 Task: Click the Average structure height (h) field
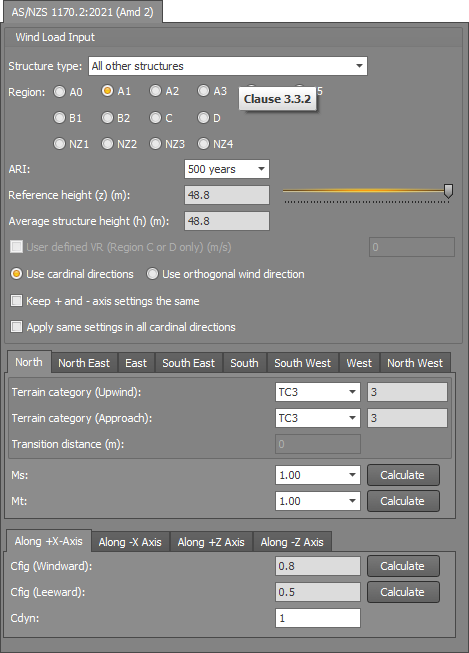click(227, 221)
